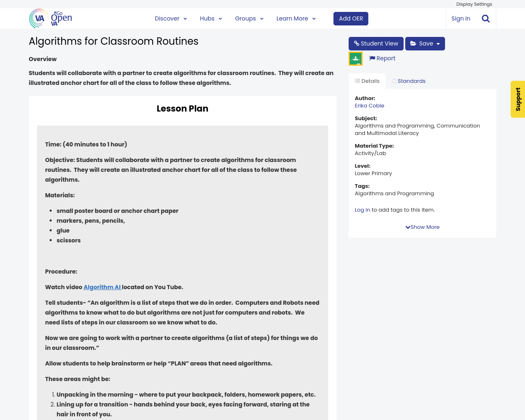
Task: Open the Algorithm AI video link
Action: tap(102, 287)
